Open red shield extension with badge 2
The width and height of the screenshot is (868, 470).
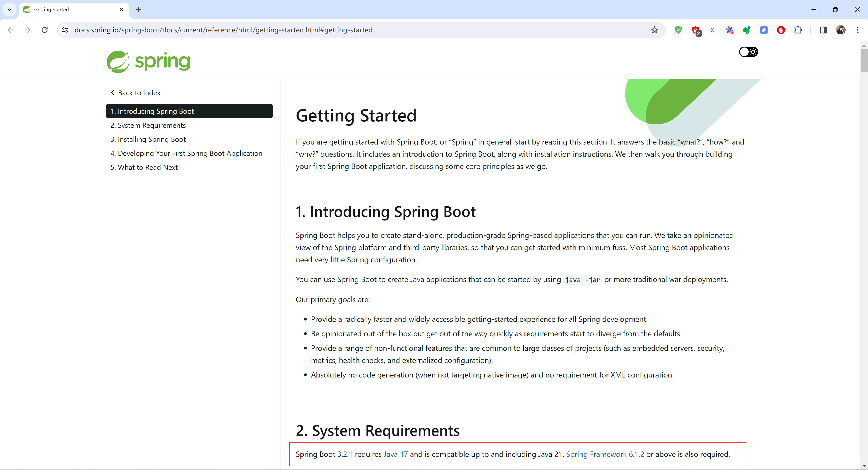tap(696, 31)
